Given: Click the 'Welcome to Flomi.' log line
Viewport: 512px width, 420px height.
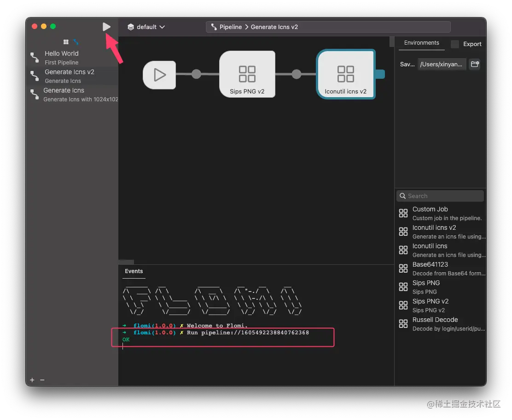Looking at the screenshot, I should pos(185,326).
